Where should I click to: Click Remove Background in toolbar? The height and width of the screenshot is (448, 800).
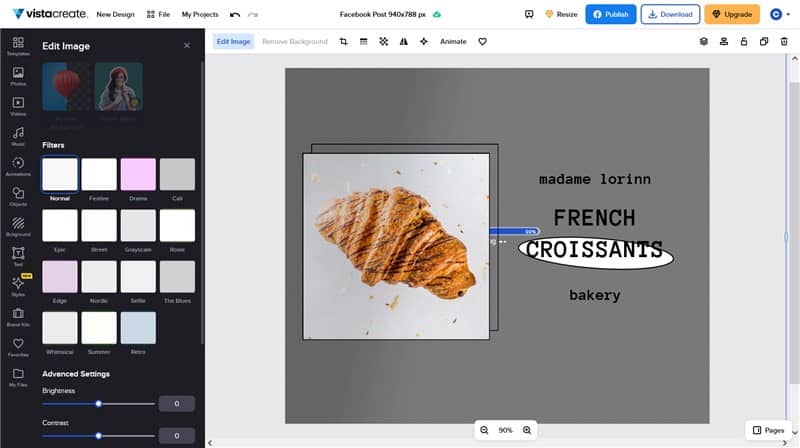pos(295,41)
